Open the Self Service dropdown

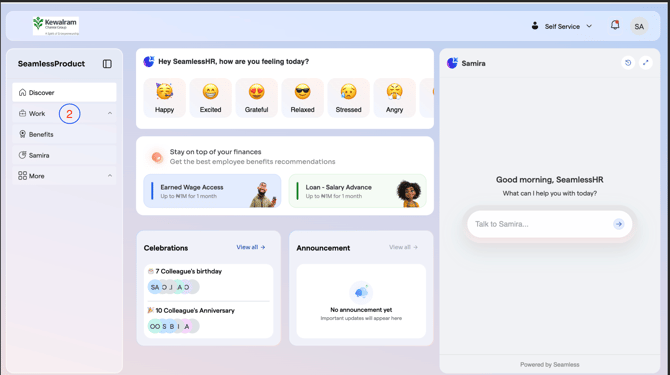[x=561, y=26]
